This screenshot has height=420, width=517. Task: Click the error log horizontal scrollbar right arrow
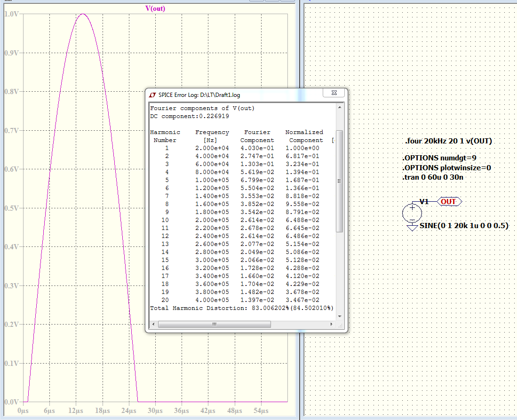click(x=333, y=324)
